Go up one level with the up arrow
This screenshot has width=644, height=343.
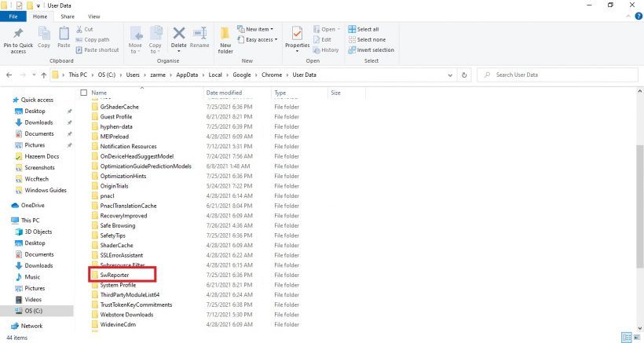(42, 75)
